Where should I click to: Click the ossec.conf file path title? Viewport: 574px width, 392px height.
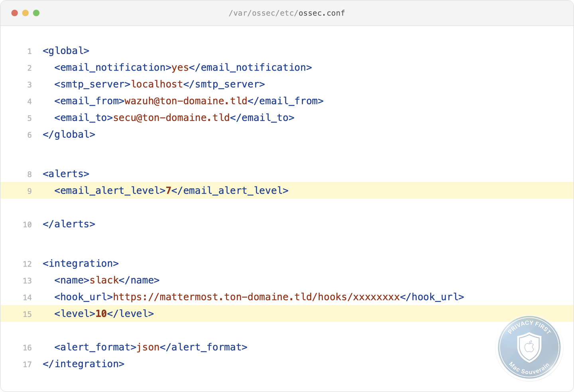(x=287, y=13)
